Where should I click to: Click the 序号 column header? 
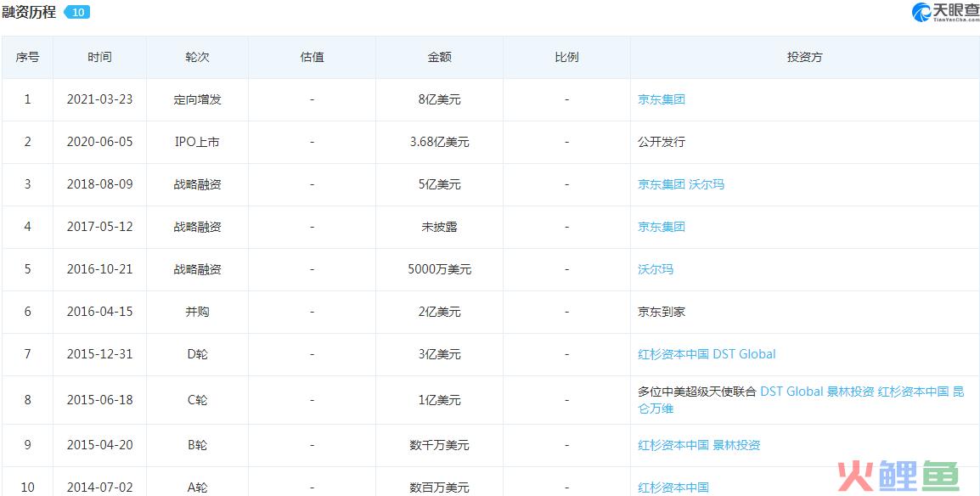coord(27,57)
